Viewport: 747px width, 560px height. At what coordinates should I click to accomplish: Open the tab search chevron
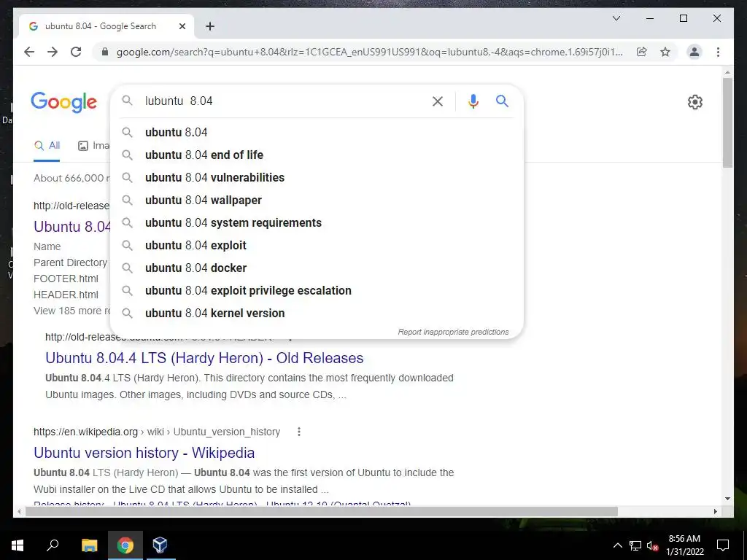point(616,18)
